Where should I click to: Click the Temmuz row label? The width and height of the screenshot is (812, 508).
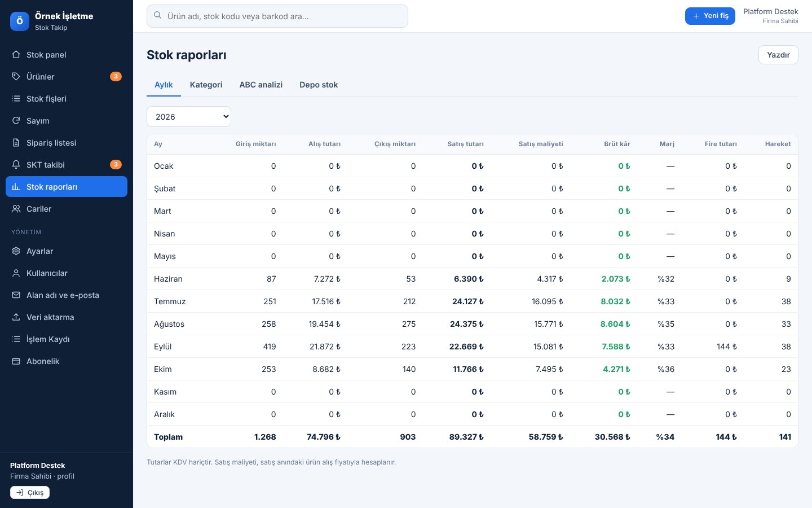(170, 301)
